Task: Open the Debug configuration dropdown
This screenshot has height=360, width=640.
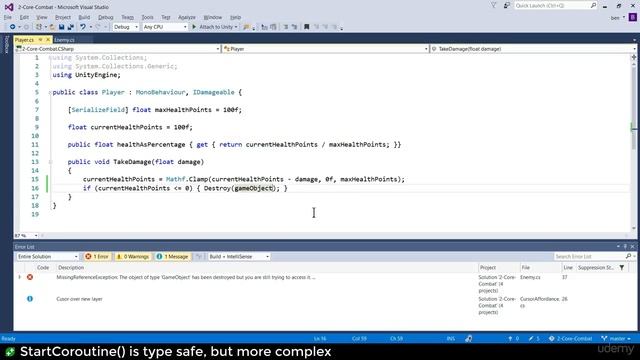Action: tap(126, 27)
